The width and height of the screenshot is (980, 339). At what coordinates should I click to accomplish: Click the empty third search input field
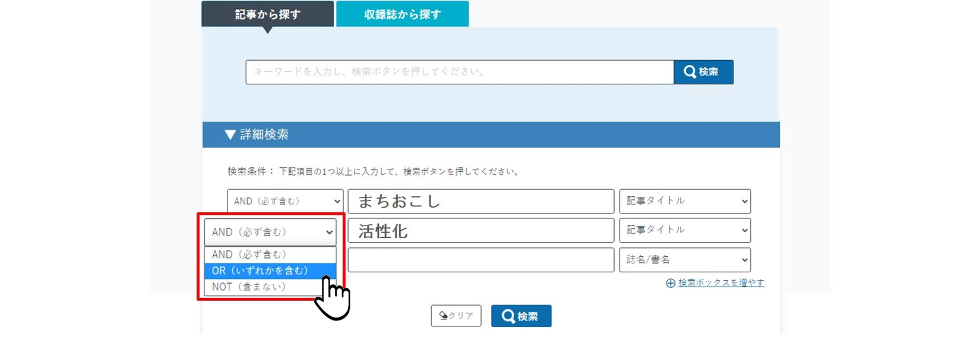(x=480, y=260)
